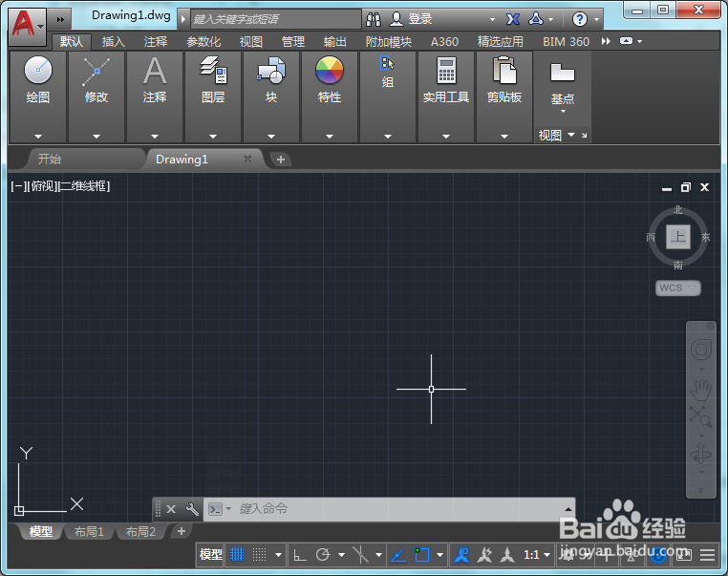Click the 模型 model space status bar button
Screen dimensions: 728x576
(211, 555)
